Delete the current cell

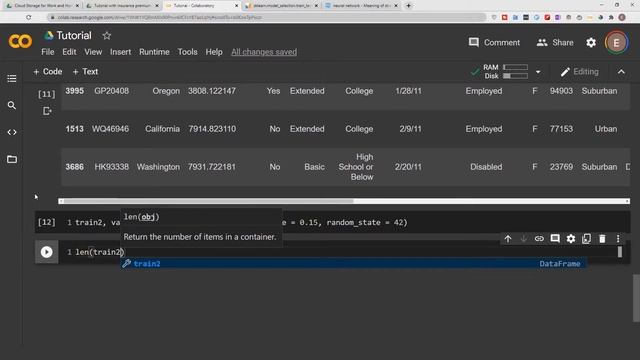click(602, 239)
